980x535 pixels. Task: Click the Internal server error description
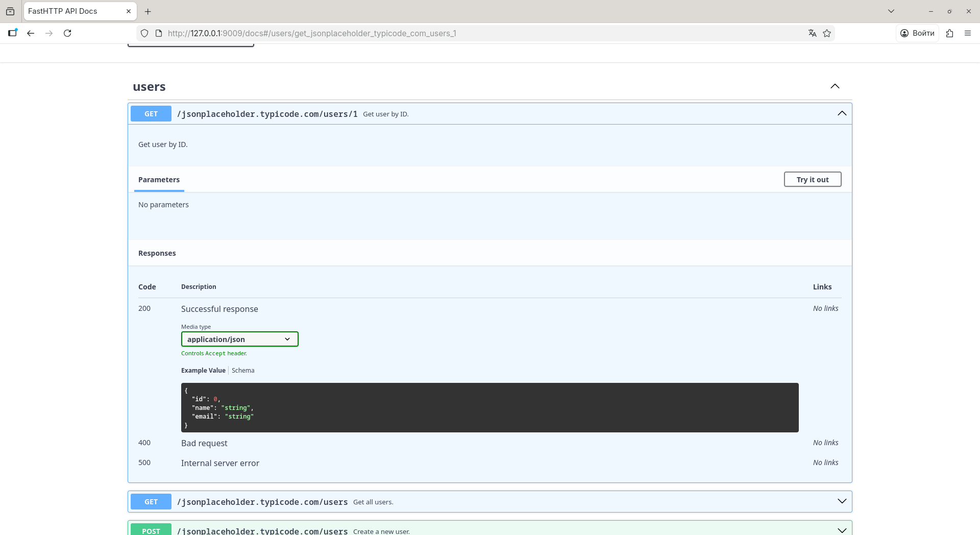click(x=220, y=463)
